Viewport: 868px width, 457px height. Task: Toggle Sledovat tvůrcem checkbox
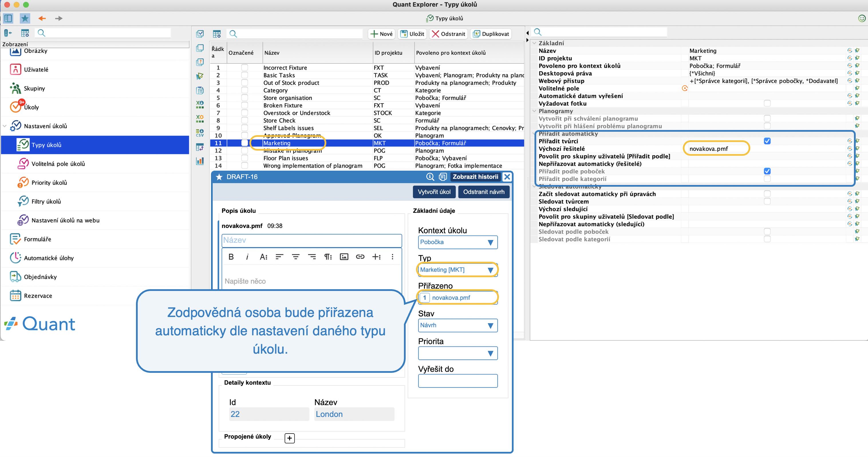pos(767,201)
